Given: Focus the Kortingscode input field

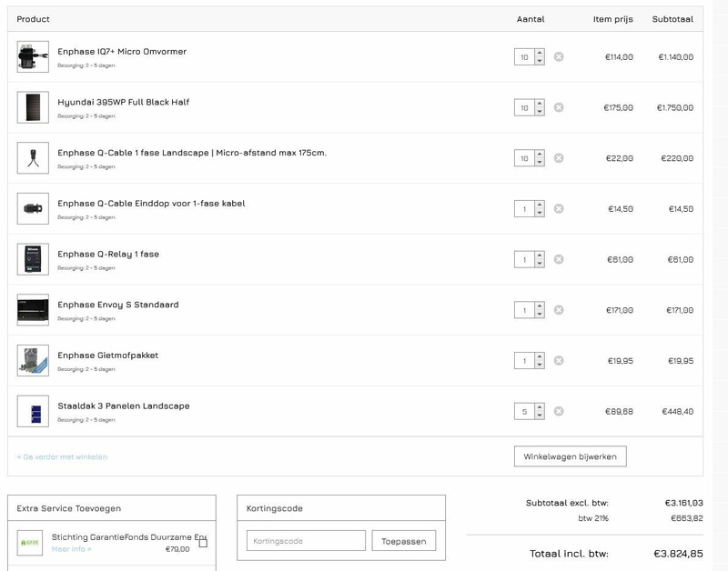Looking at the screenshot, I should [x=306, y=541].
